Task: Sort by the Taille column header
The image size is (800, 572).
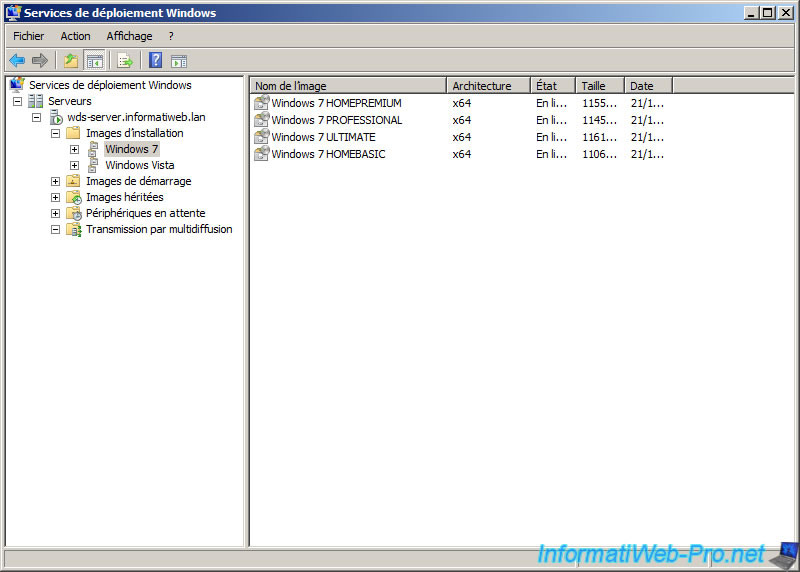Action: tap(600, 86)
